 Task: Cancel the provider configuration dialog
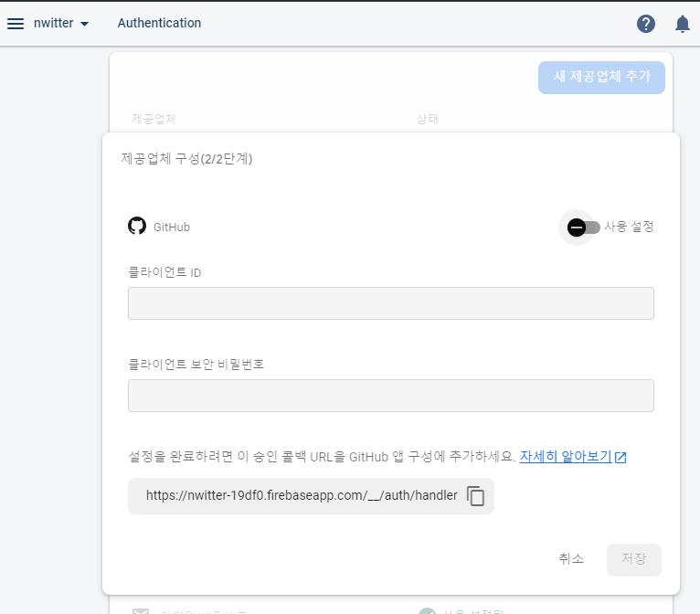coord(571,558)
